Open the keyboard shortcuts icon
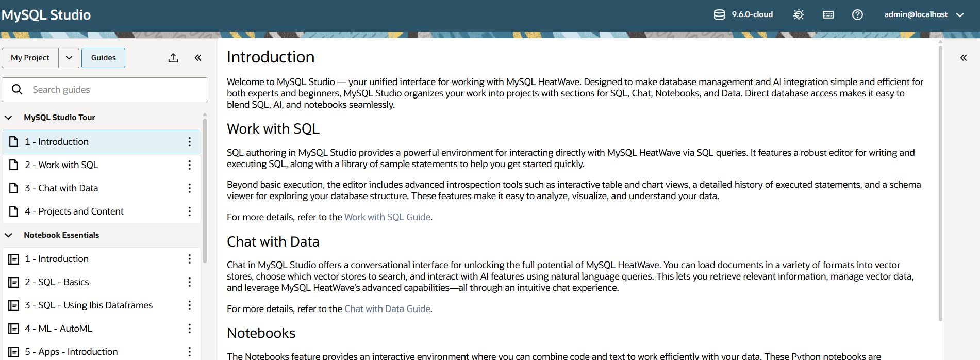Viewport: 980px width, 360px height. click(x=828, y=14)
